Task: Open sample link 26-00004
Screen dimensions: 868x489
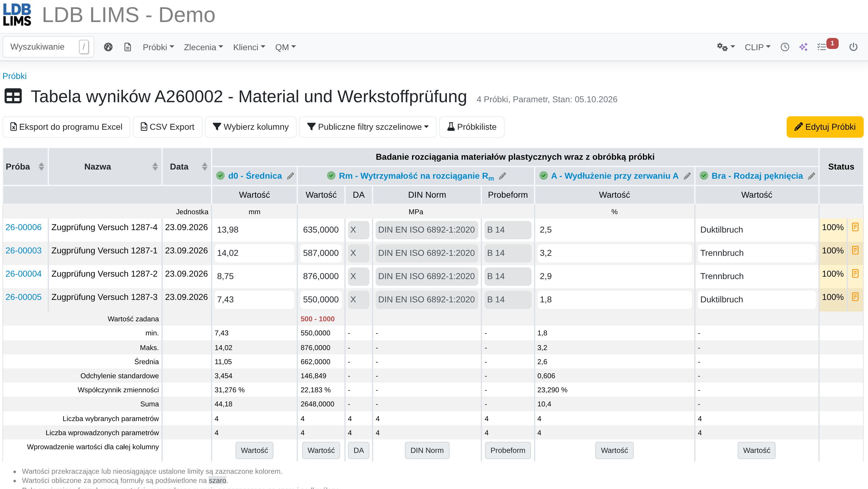Action: tap(24, 274)
